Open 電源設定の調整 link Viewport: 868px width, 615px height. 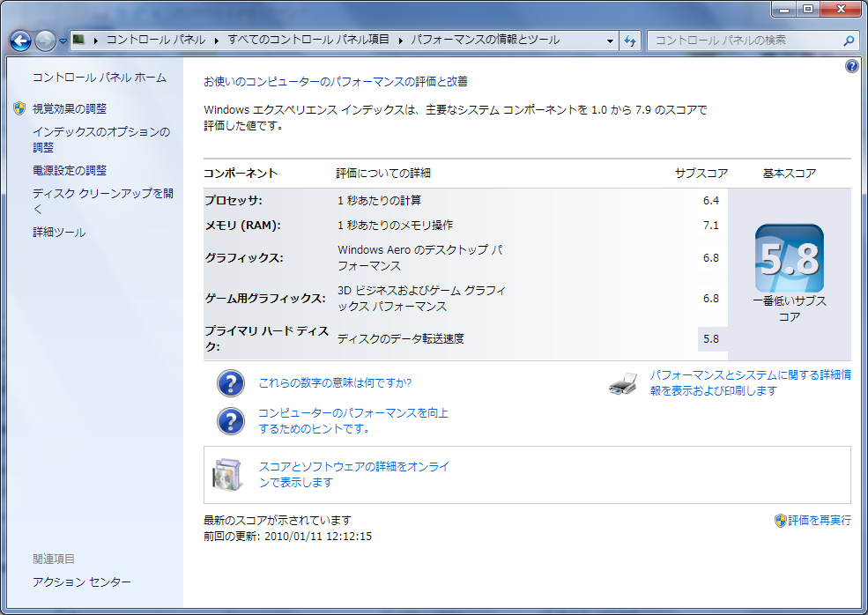coord(70,171)
